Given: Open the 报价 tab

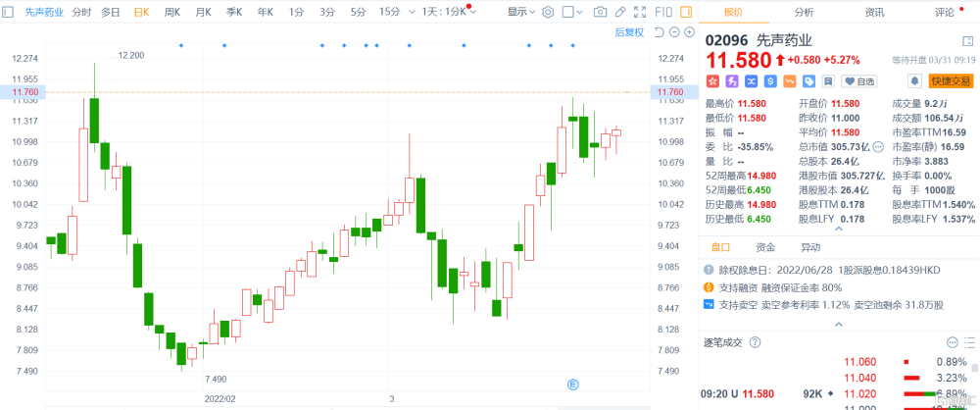Looking at the screenshot, I should coord(734,12).
